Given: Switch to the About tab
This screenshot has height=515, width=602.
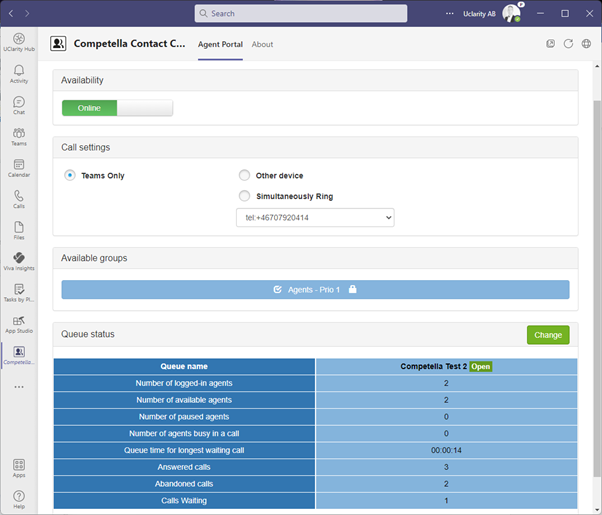Looking at the screenshot, I should (263, 45).
